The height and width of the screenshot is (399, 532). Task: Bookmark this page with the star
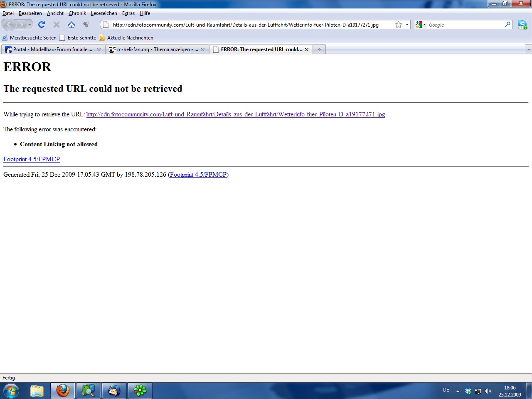399,25
